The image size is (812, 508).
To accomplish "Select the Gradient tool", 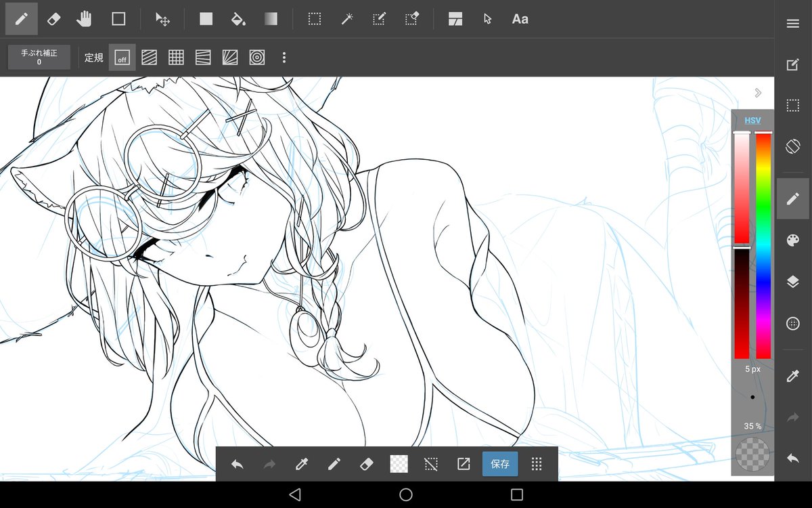I will click(x=271, y=19).
